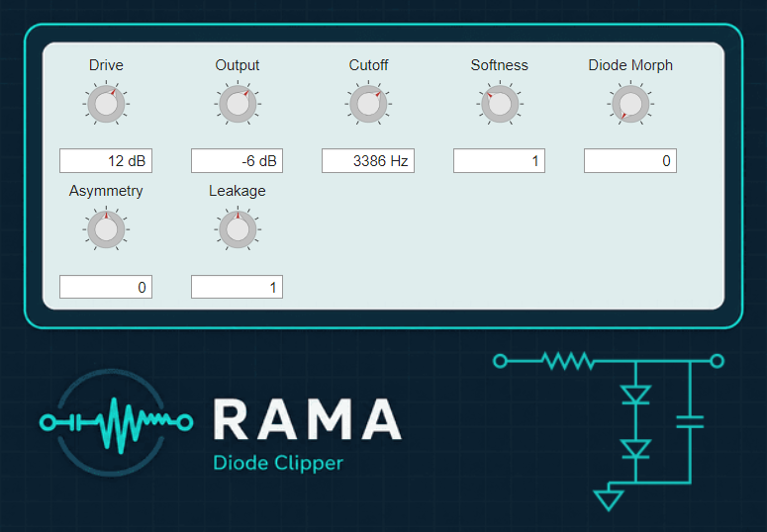The height and width of the screenshot is (532, 767).
Task: Click the Output knob
Action: tap(238, 104)
